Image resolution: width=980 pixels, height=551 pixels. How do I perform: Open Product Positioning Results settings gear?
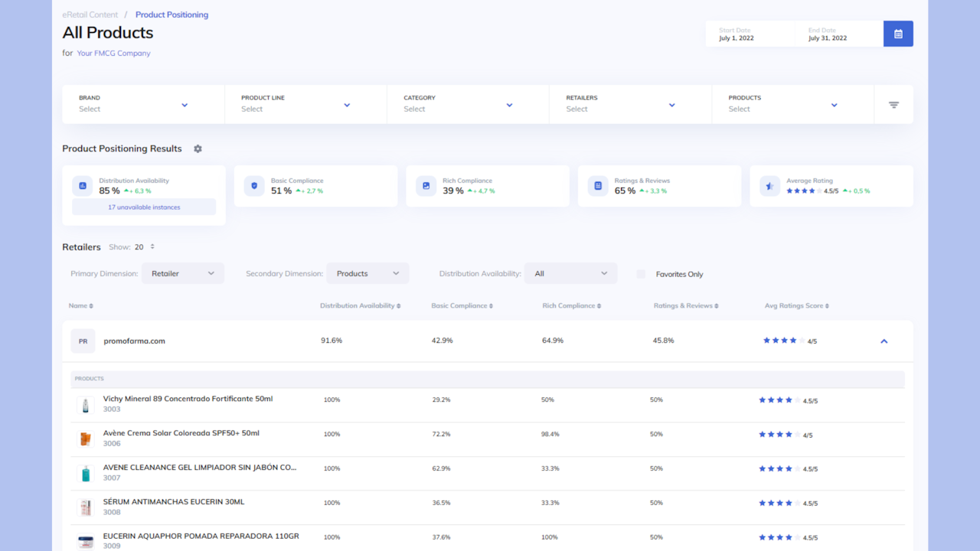[198, 148]
